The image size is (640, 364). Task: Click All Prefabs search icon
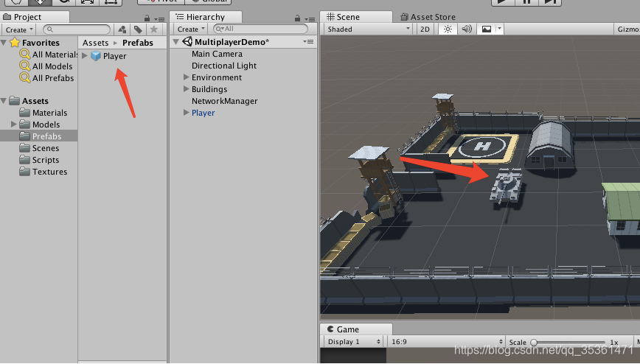[25, 77]
